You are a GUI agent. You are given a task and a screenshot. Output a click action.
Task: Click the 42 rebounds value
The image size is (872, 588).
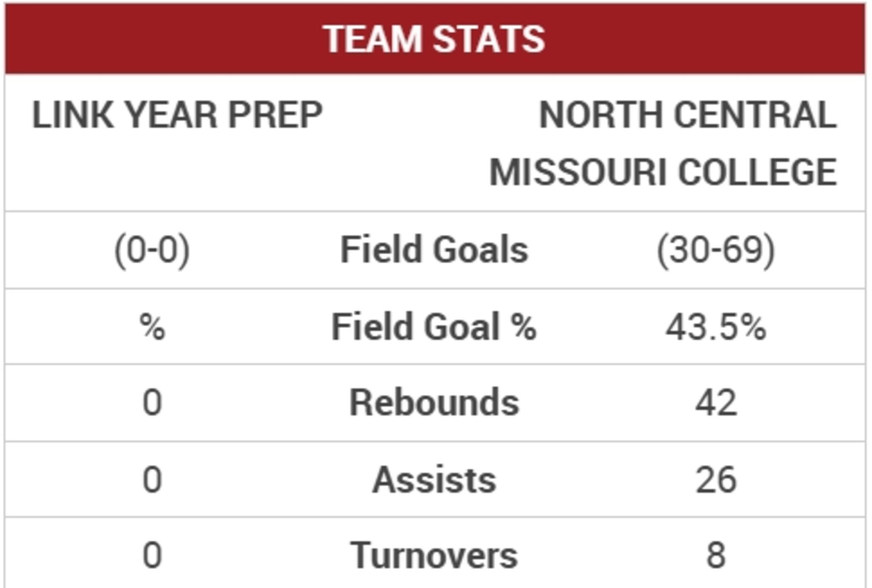[716, 403]
